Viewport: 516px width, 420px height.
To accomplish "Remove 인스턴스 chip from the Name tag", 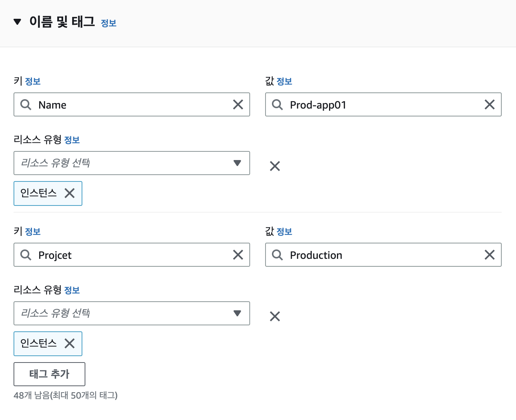I will pos(70,193).
